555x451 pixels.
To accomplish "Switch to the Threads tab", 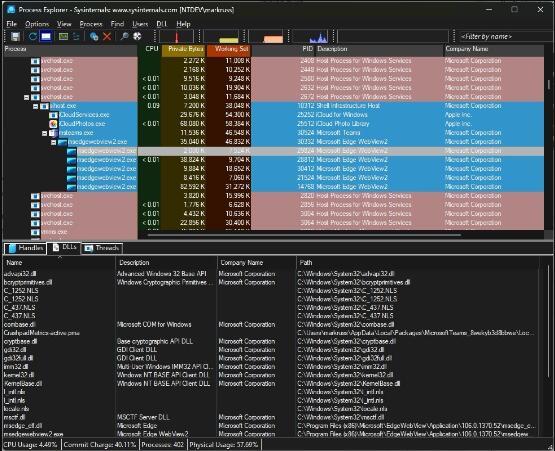I will [102, 248].
